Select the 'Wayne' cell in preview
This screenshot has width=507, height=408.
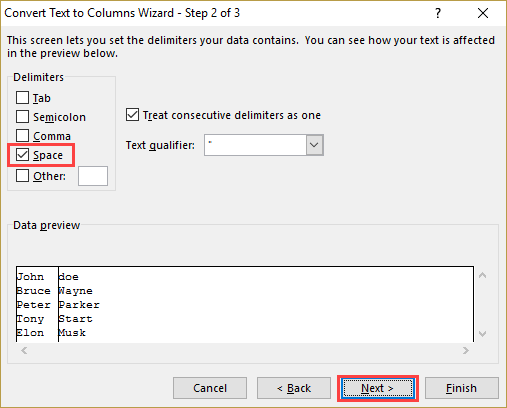coord(75,291)
